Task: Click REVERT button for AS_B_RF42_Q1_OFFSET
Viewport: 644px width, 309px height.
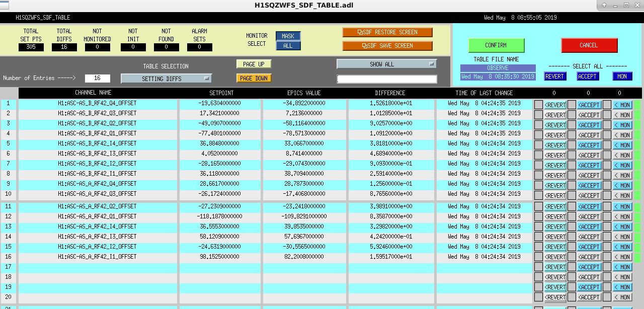Action: pyautogui.click(x=555, y=135)
